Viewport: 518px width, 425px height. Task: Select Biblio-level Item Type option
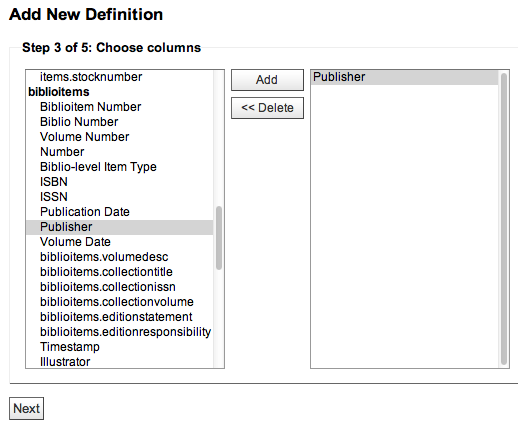[x=119, y=167]
